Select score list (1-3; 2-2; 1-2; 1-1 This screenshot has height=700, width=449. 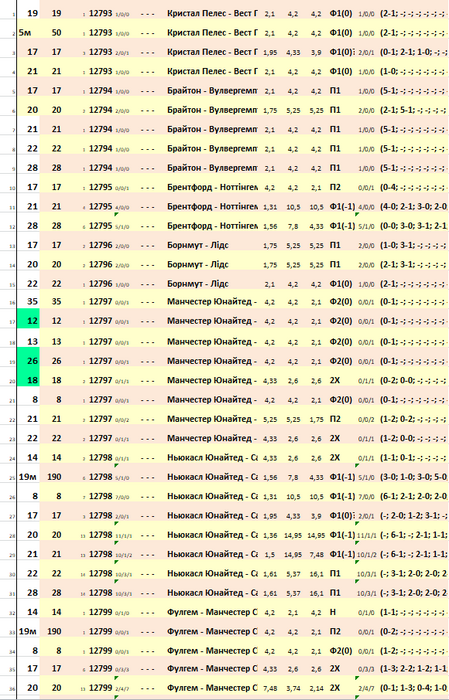(x=413, y=669)
